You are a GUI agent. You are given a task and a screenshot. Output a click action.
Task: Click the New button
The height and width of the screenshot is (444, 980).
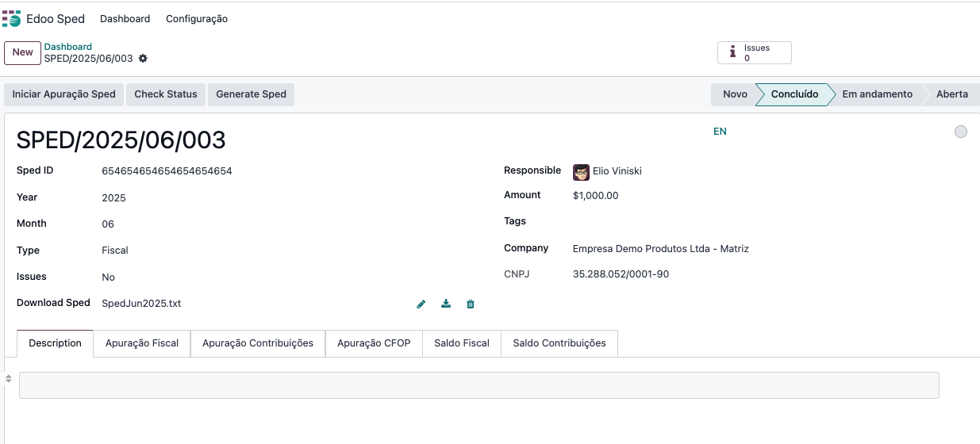[23, 52]
